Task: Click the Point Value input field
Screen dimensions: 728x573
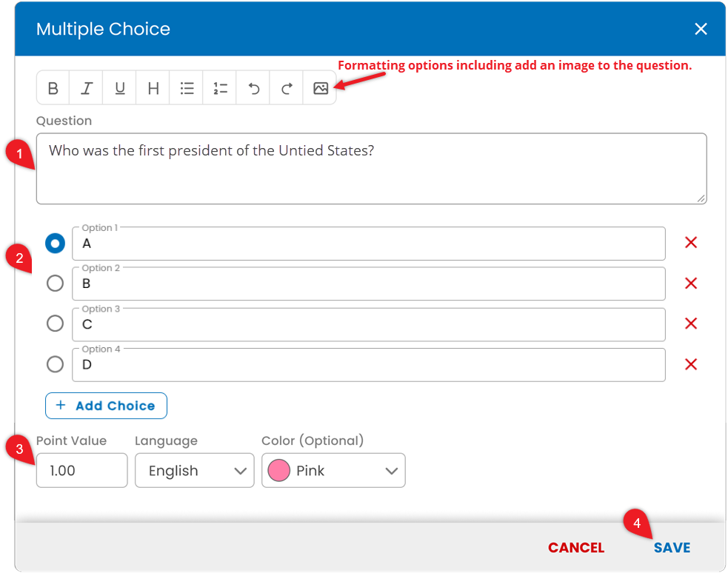Action: click(81, 470)
